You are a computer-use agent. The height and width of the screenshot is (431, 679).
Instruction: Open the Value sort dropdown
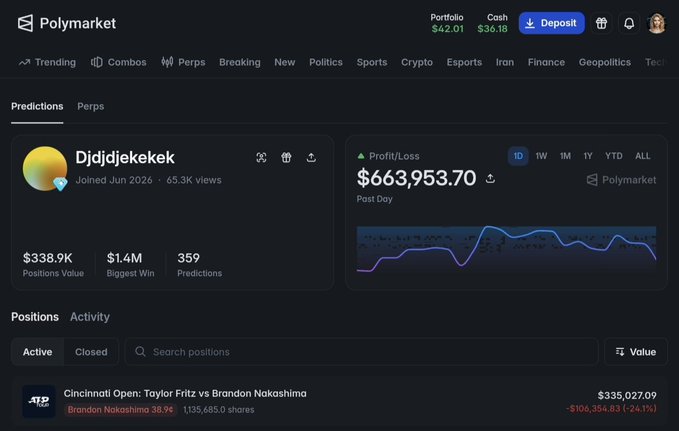point(636,352)
